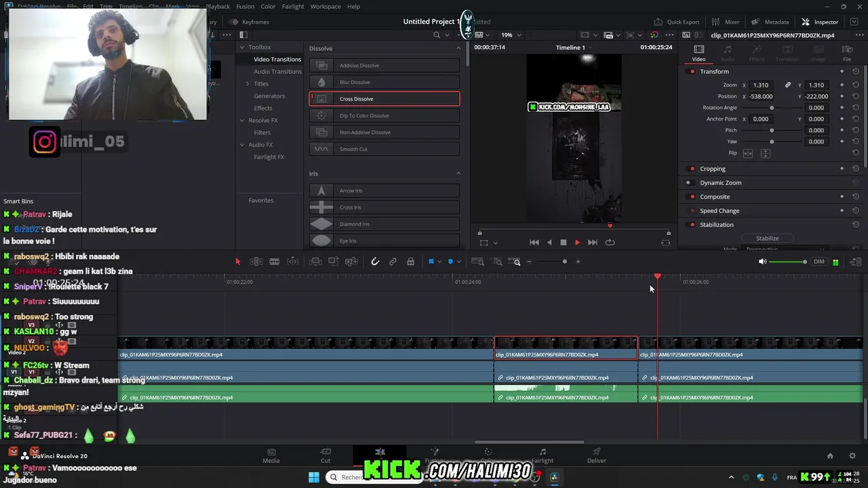Click the Flip horizontal button
Screen dimensions: 868x488
point(748,153)
